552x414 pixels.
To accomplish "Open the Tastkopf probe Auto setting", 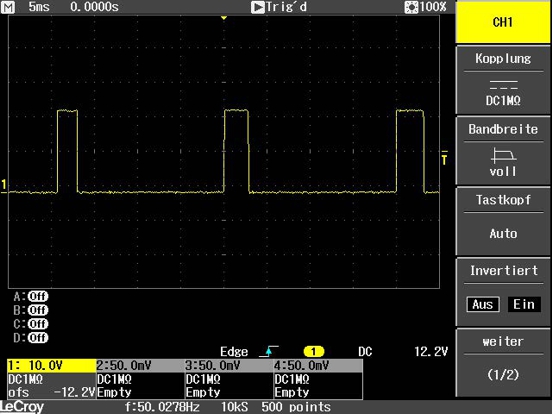I will click(503, 221).
